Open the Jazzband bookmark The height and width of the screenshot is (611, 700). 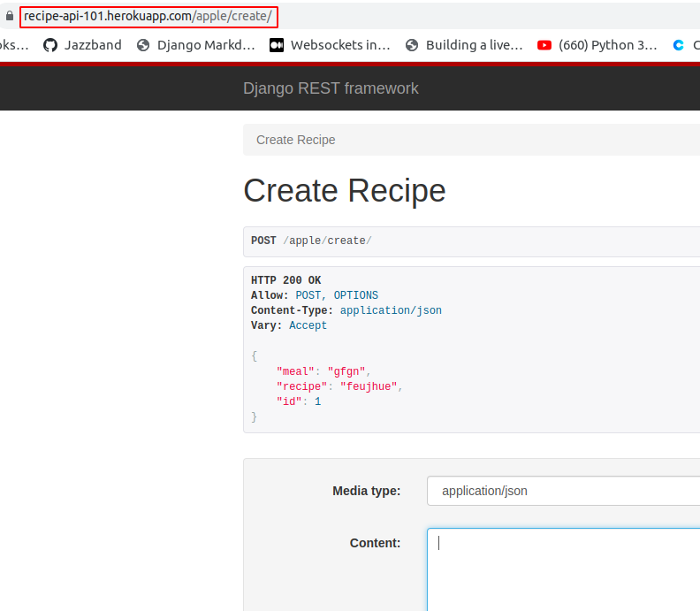pyautogui.click(x=82, y=45)
